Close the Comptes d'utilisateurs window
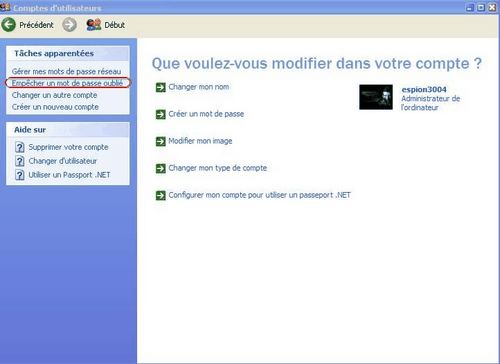Image resolution: width=500 pixels, height=364 pixels. tap(492, 8)
